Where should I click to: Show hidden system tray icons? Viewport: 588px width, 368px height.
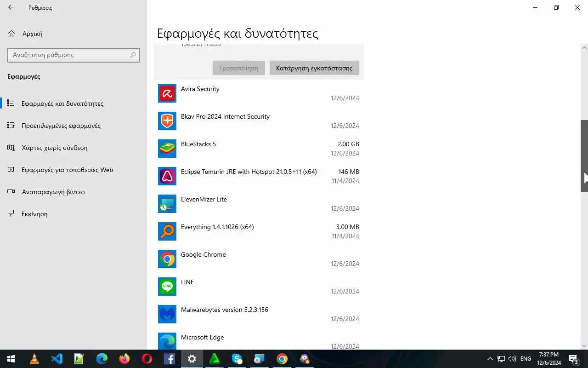490,359
